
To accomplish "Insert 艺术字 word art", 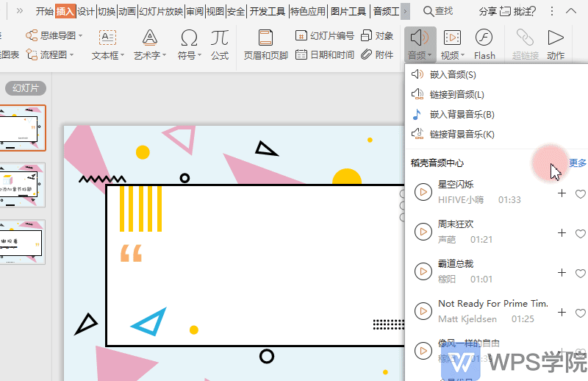I will (x=150, y=45).
